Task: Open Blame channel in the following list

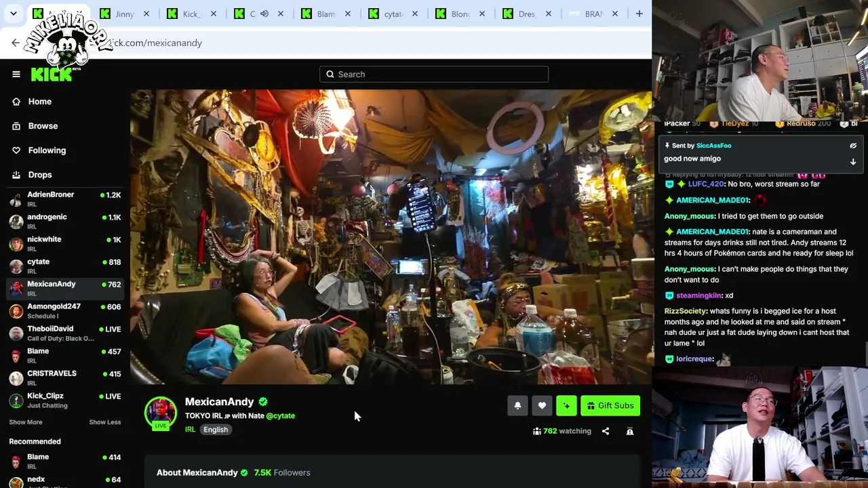Action: [65, 356]
